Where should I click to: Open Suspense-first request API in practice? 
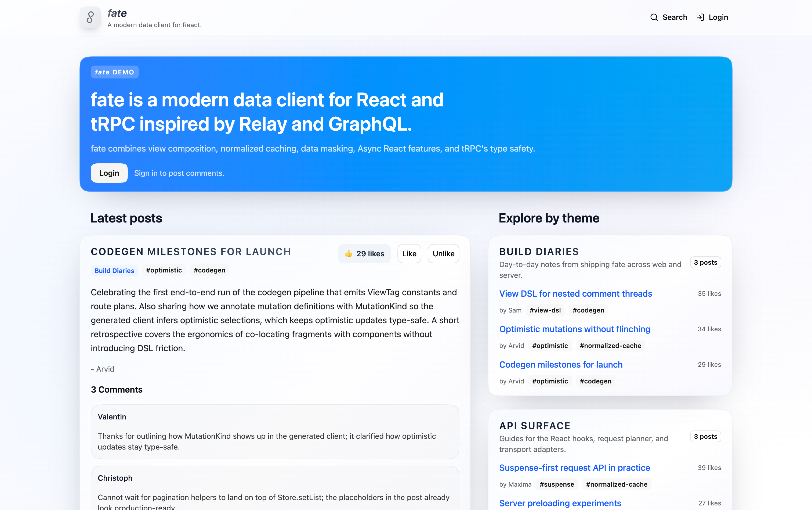574,468
